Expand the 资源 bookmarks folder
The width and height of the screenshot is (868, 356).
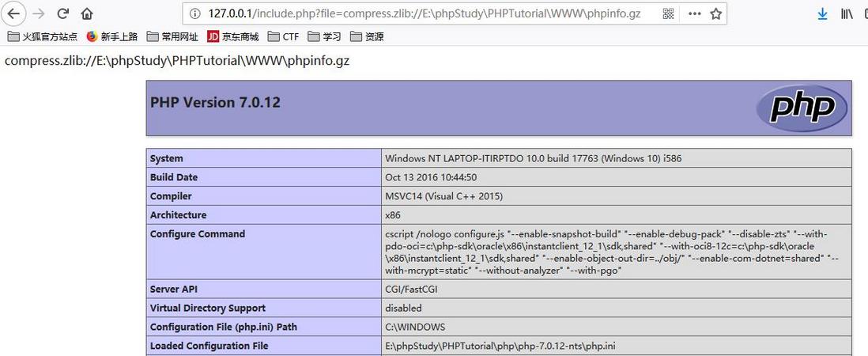point(367,36)
